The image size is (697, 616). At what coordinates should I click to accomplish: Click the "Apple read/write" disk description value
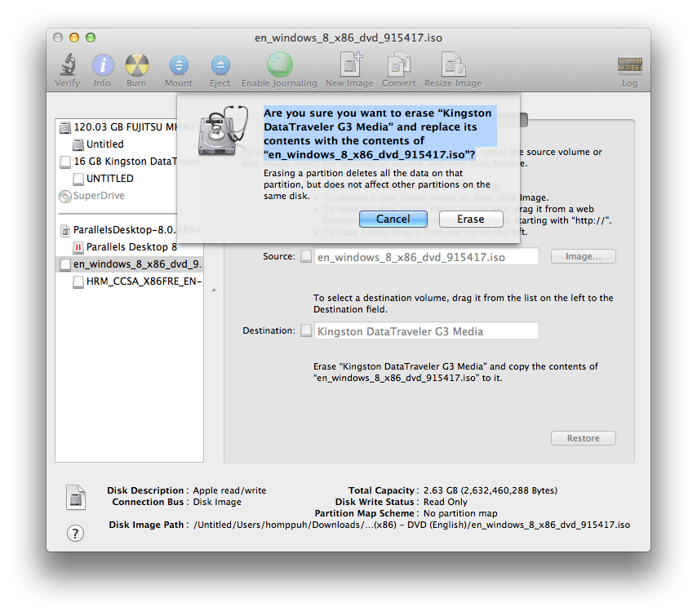[229, 490]
